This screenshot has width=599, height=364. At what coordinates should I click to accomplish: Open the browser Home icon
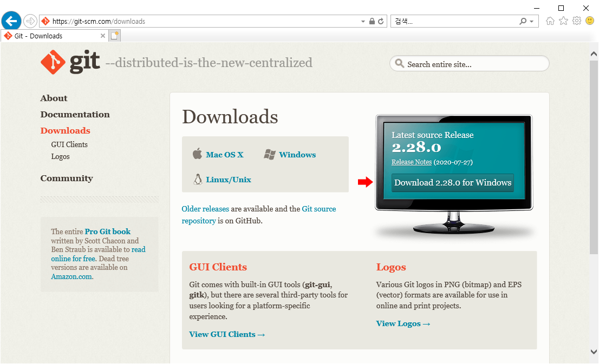click(550, 21)
